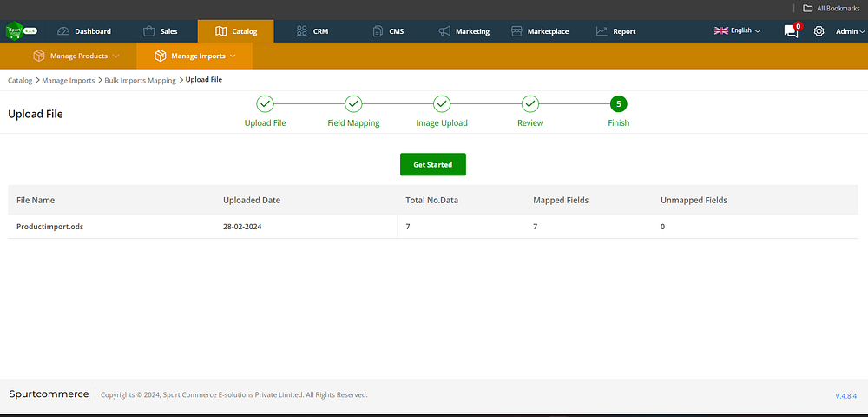
Task: Click the Mapped Fields column header
Action: [x=560, y=200]
